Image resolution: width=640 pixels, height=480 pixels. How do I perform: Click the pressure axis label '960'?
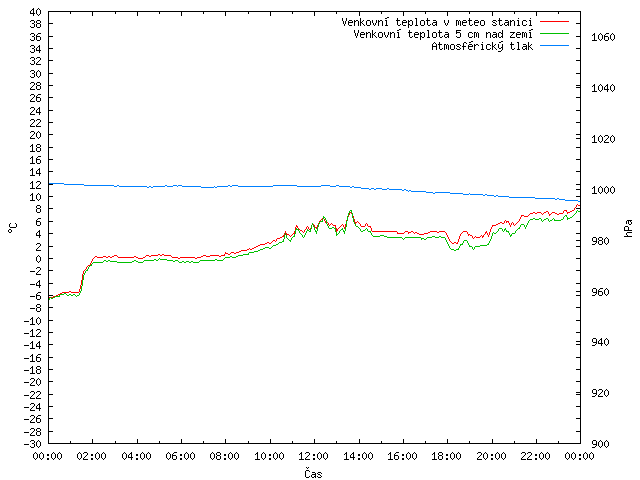click(600, 292)
